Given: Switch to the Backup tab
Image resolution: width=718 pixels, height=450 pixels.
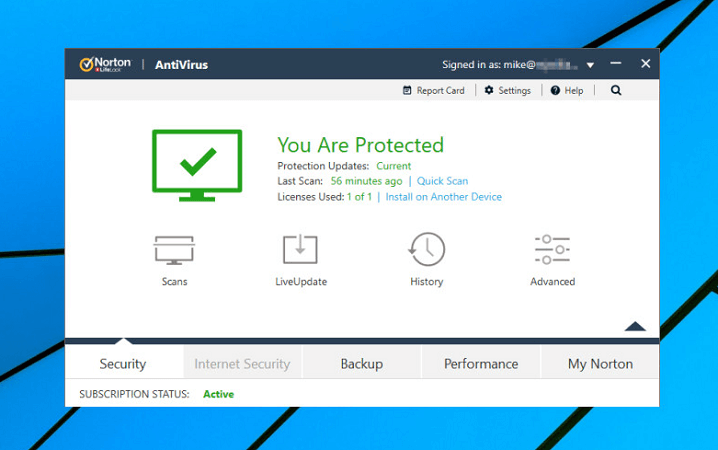Looking at the screenshot, I should [x=362, y=364].
